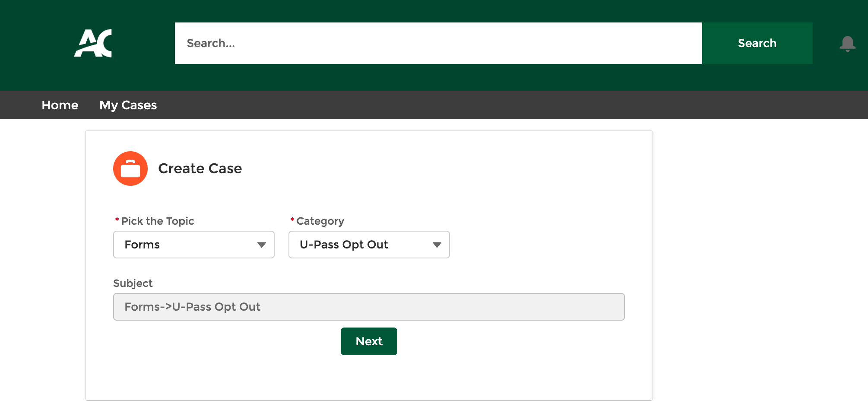Go to the Home tab
This screenshot has width=868, height=420.
tap(60, 105)
